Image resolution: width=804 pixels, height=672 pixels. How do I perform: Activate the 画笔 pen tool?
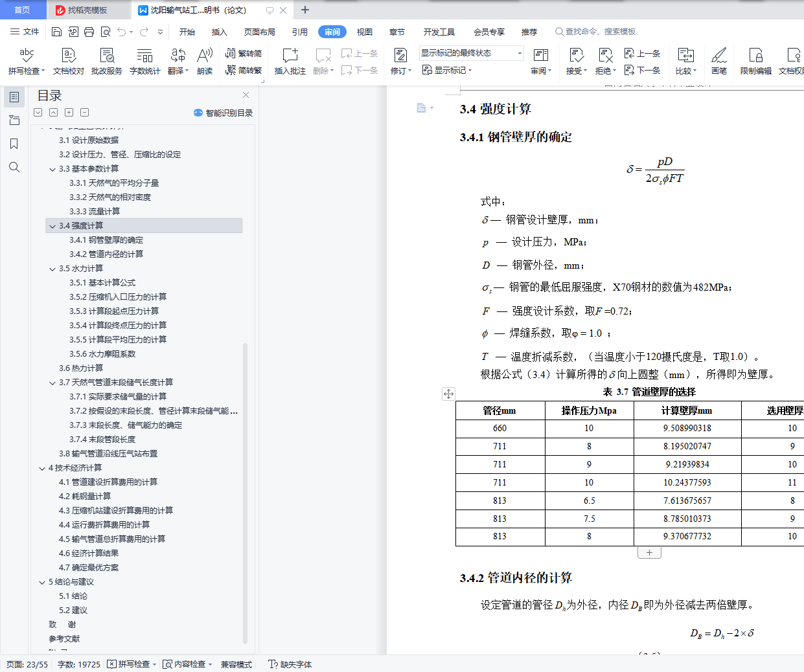tap(719, 62)
